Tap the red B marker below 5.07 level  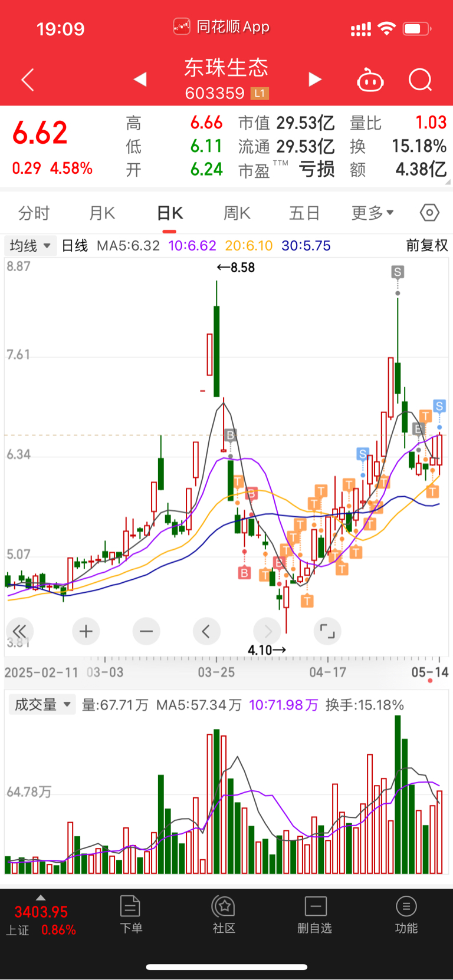click(244, 572)
